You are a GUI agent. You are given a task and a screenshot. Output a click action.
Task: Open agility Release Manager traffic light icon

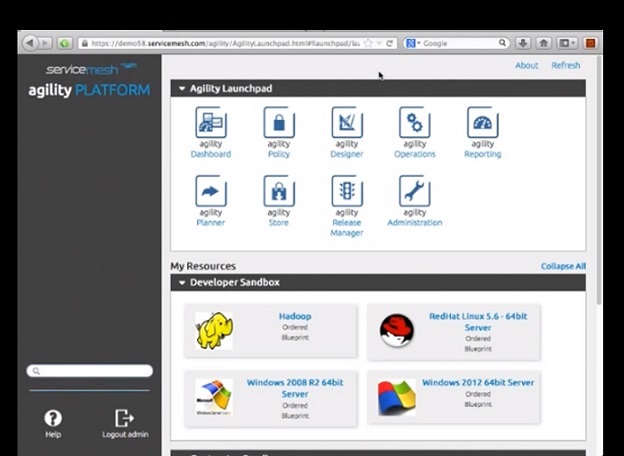click(346, 191)
